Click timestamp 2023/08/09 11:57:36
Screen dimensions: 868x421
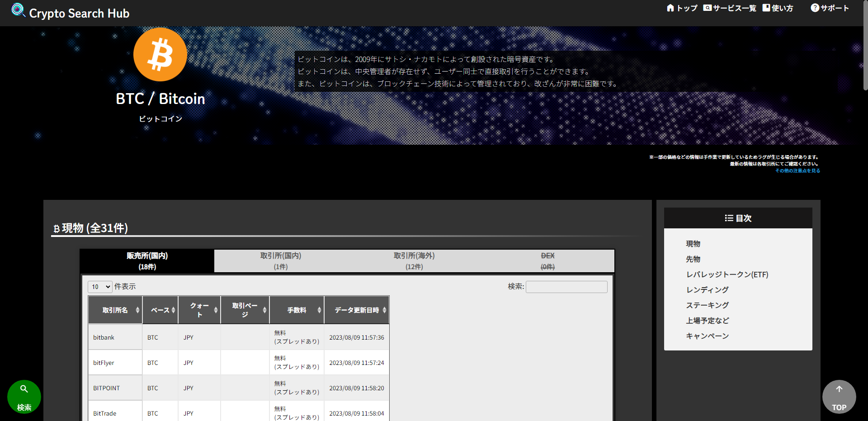357,337
